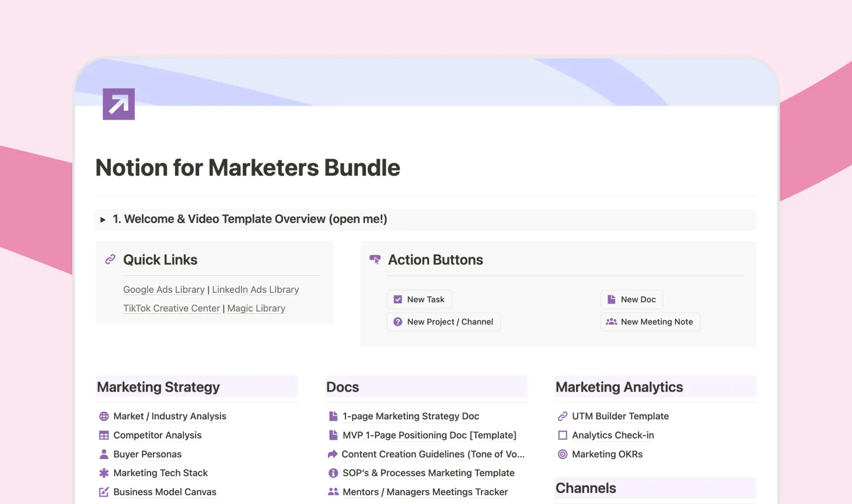852x504 pixels.
Task: Open the Google Ads Library link
Action: coord(163,289)
